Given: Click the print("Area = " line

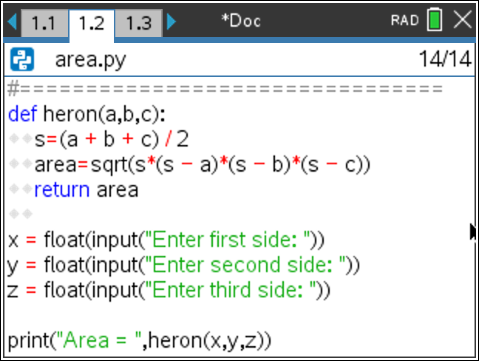Looking at the screenshot, I should pyautogui.click(x=139, y=341).
